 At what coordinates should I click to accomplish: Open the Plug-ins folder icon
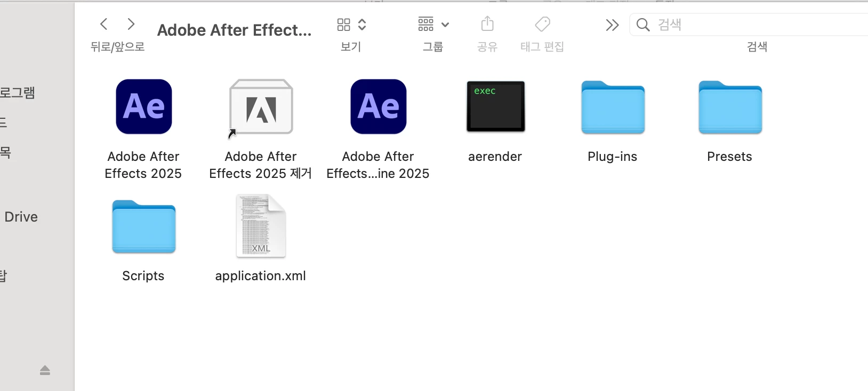[x=613, y=107]
